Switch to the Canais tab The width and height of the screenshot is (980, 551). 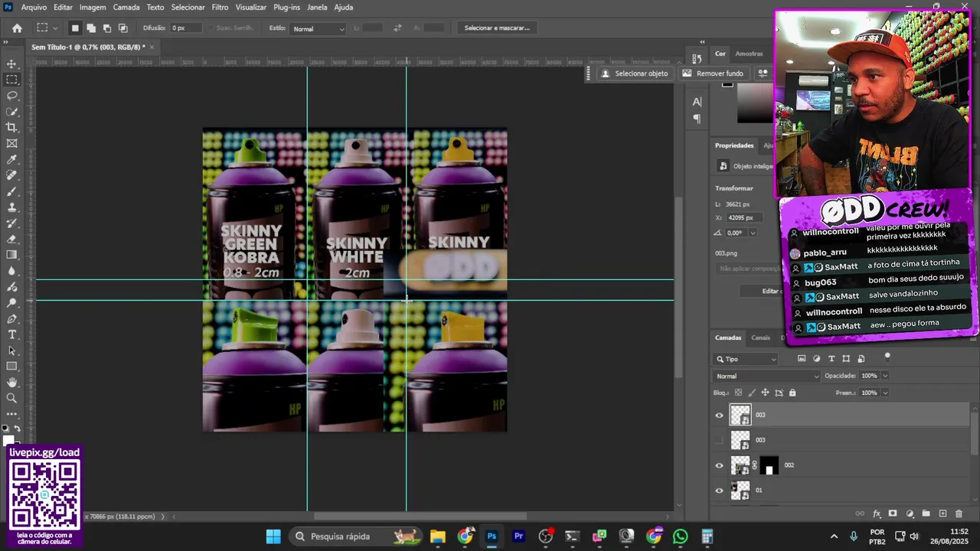[x=760, y=337]
